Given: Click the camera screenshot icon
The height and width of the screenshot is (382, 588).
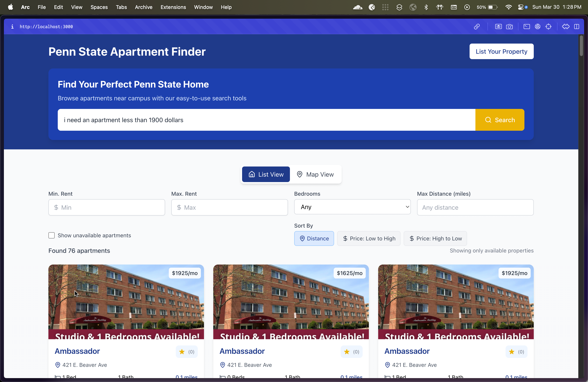Looking at the screenshot, I should 509,26.
